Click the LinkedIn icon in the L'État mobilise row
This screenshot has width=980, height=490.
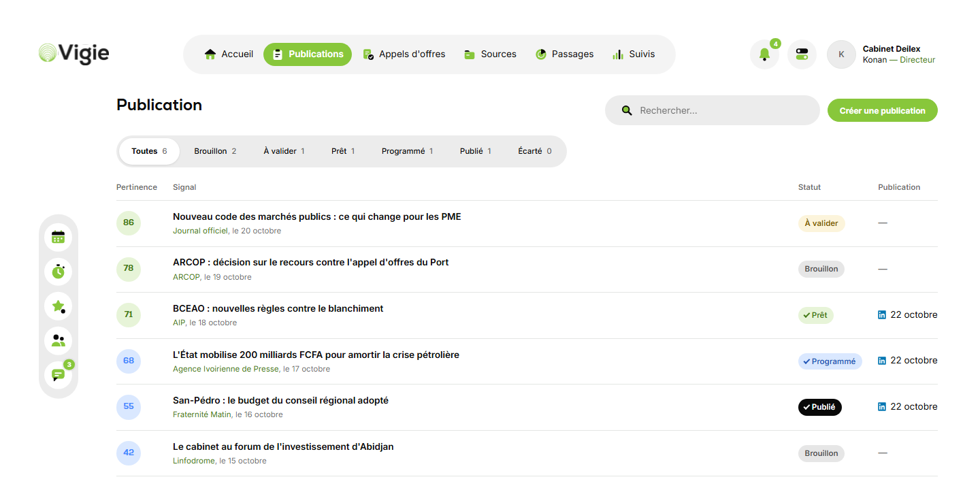[882, 361]
